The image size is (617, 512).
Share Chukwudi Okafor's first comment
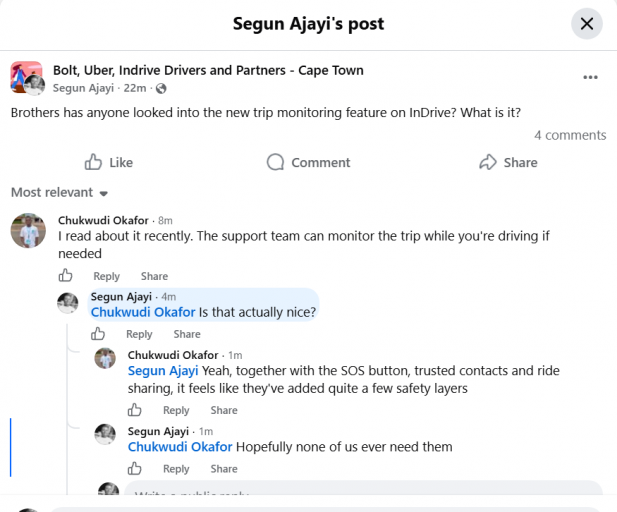(x=154, y=276)
